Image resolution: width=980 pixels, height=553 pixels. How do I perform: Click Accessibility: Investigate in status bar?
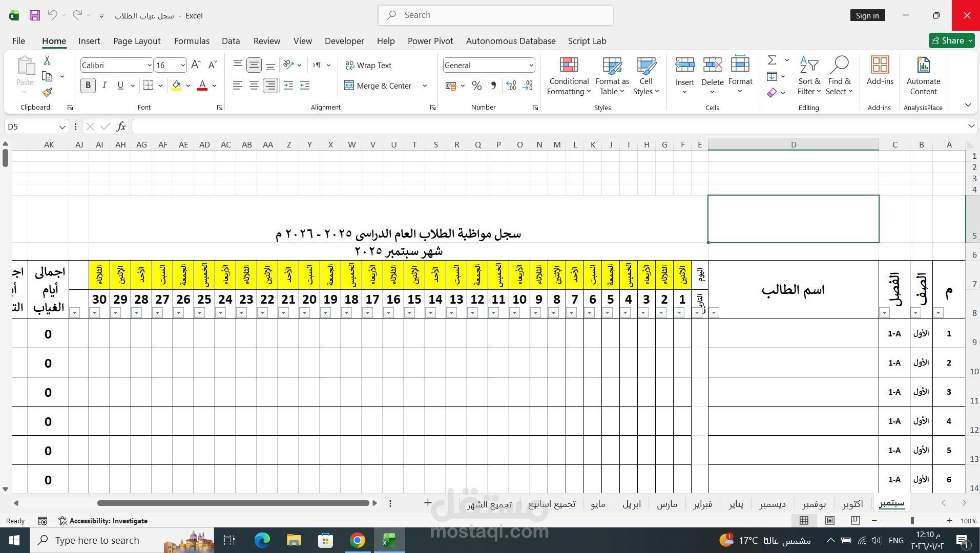103,521
